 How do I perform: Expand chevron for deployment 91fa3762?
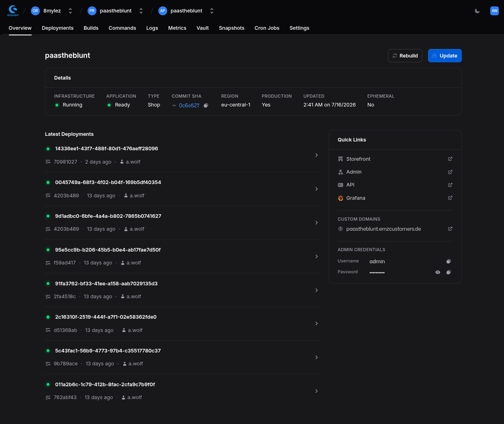[317, 290]
